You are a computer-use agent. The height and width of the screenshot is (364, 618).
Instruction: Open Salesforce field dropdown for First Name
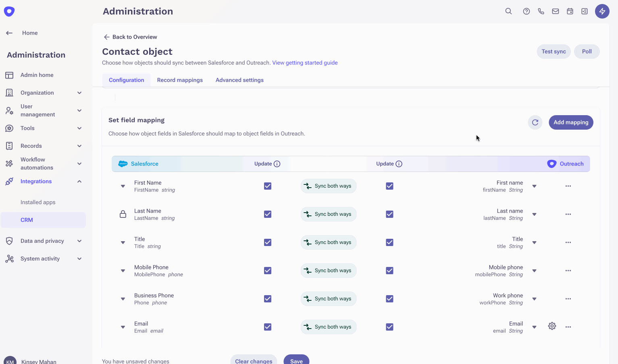(x=123, y=186)
